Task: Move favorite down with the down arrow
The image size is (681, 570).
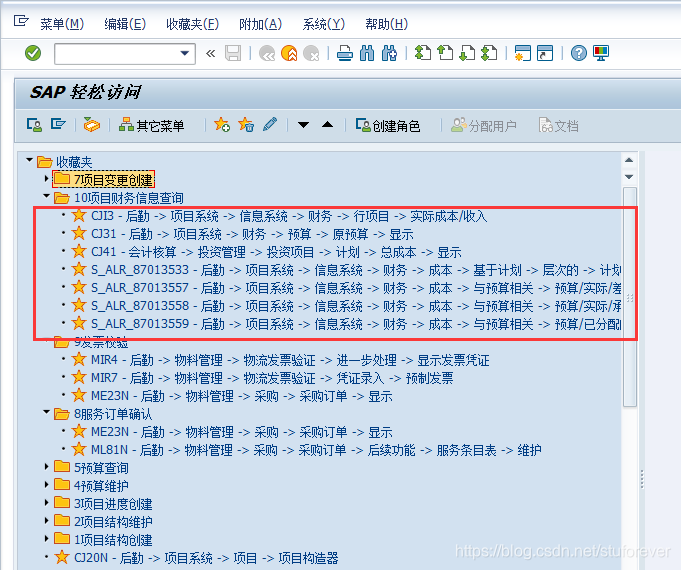Action: (x=304, y=125)
